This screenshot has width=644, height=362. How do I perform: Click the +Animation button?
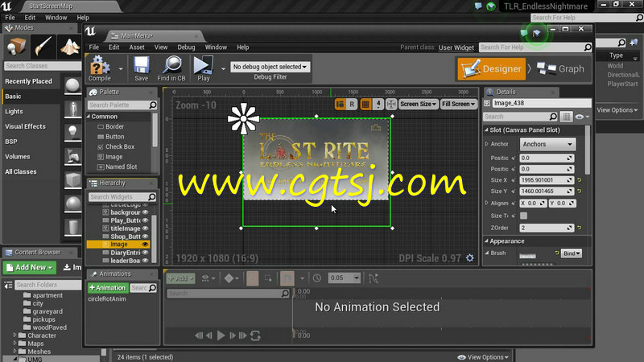point(108,288)
